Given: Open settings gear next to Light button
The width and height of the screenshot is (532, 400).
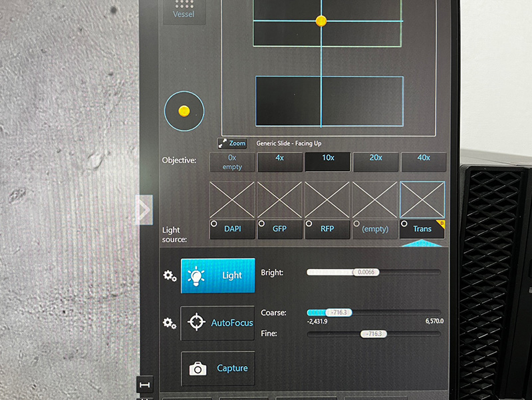Looking at the screenshot, I should tap(170, 276).
